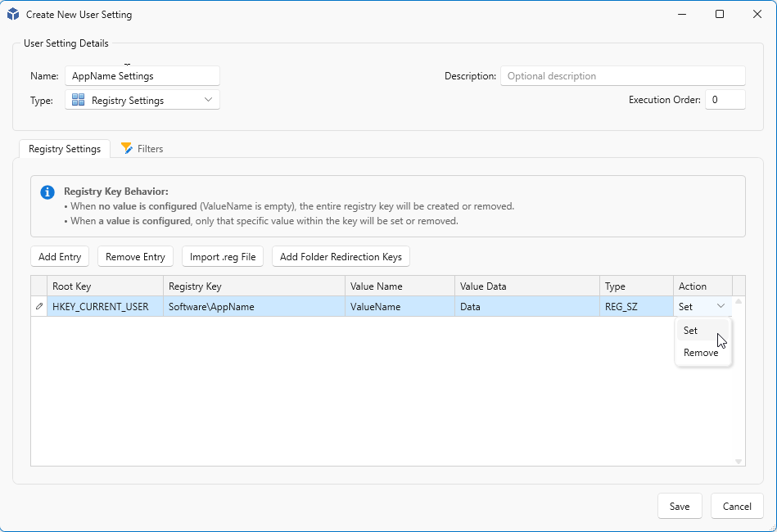Click the pencil edit icon in row
The image size is (777, 532).
(38, 307)
